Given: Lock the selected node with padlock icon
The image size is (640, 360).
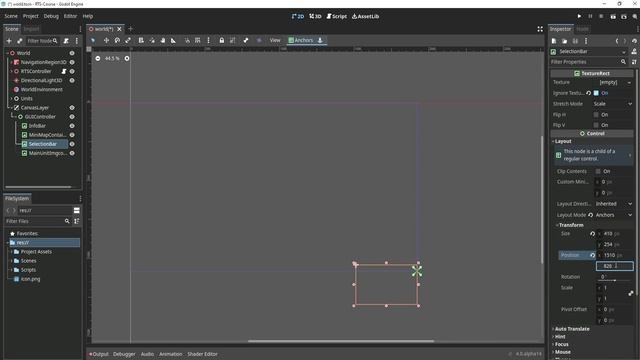Looking at the screenshot, I should [x=222, y=40].
